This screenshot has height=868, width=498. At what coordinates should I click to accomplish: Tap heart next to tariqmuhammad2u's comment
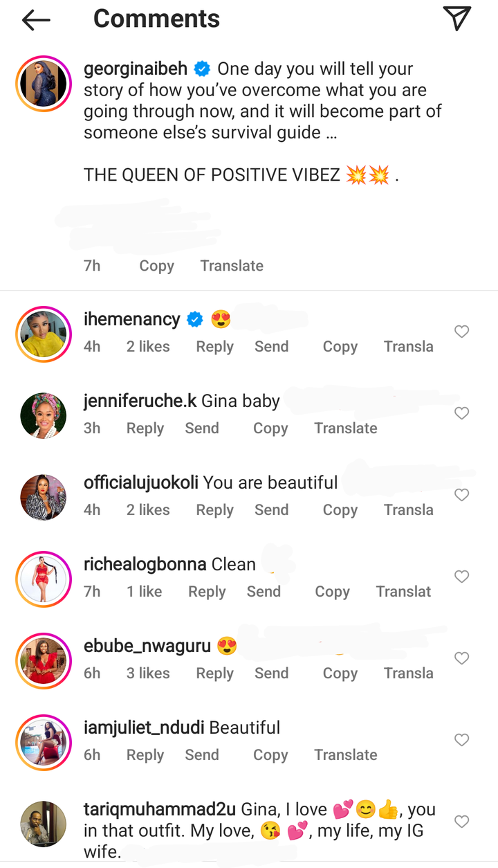[x=461, y=822]
